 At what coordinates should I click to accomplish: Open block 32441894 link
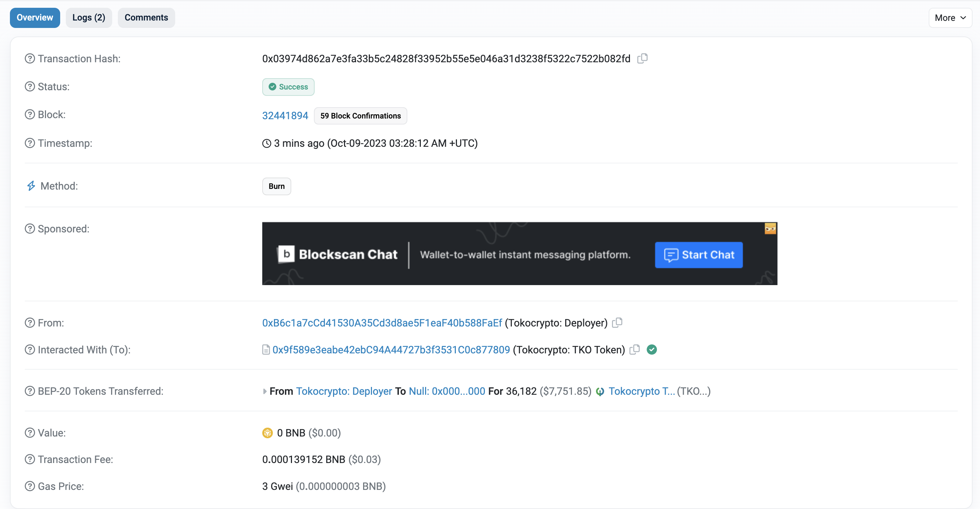coord(285,116)
